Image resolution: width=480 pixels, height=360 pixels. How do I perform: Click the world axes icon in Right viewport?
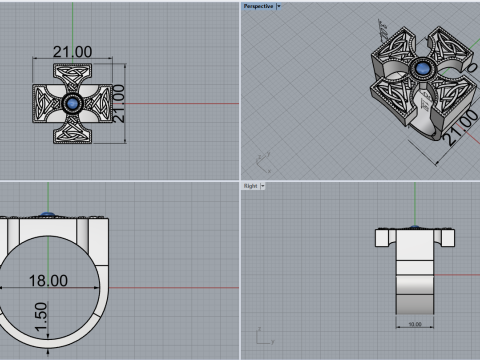(265, 336)
